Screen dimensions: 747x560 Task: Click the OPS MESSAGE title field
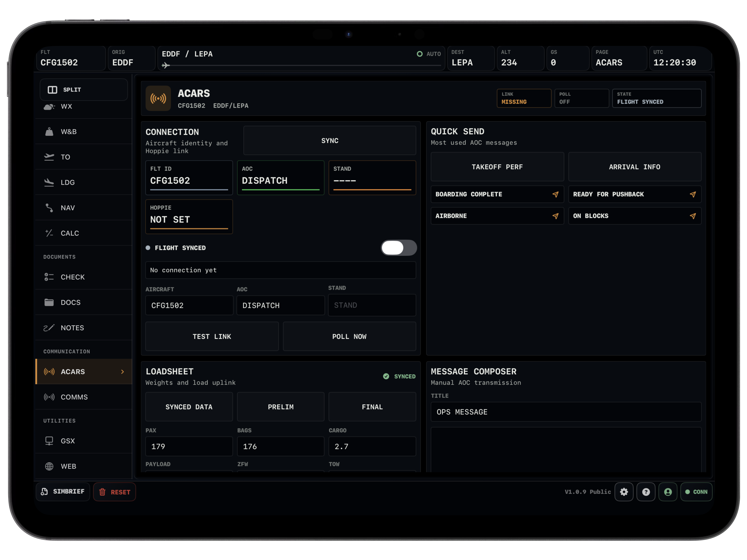(x=566, y=412)
